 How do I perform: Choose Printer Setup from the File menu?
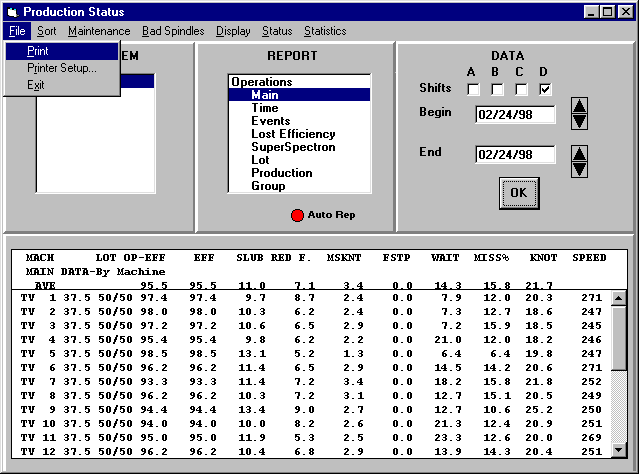coord(62,68)
